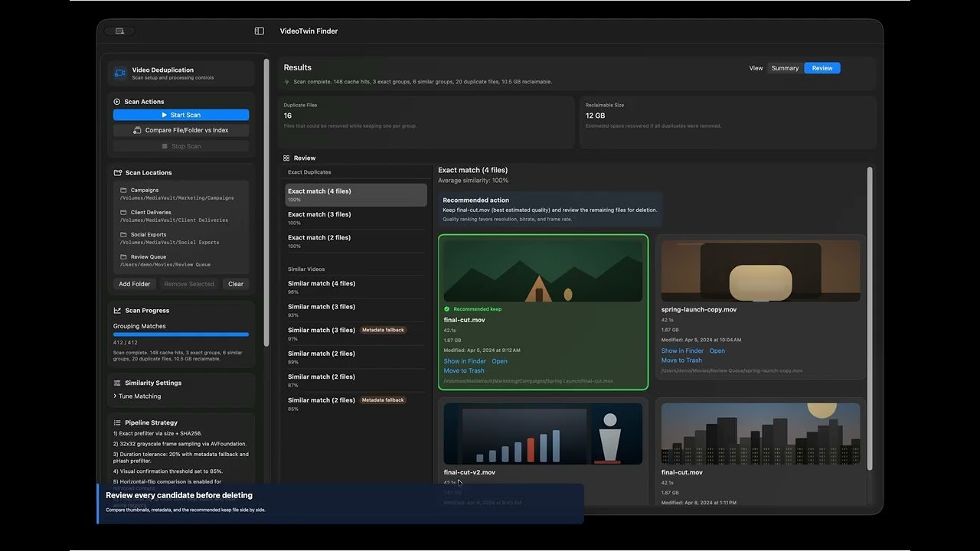Select the Social Exports location row
The height and width of the screenshot is (551, 980).
tap(181, 238)
